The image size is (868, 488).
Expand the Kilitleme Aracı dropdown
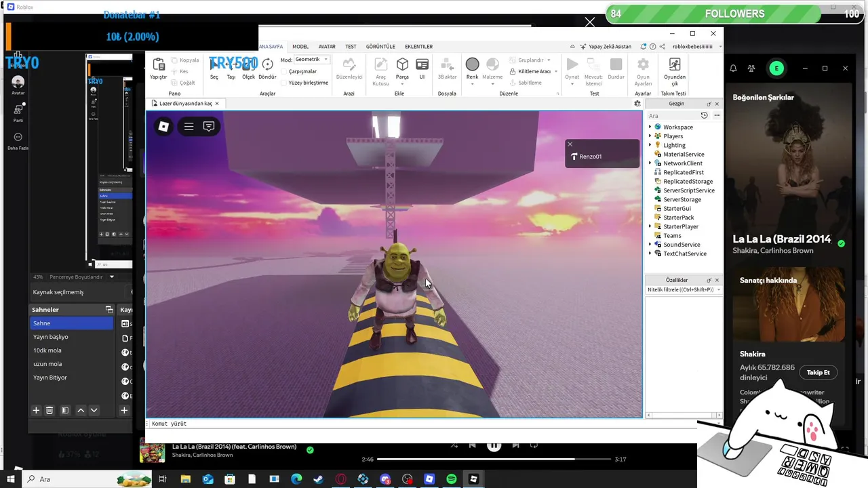(x=555, y=71)
